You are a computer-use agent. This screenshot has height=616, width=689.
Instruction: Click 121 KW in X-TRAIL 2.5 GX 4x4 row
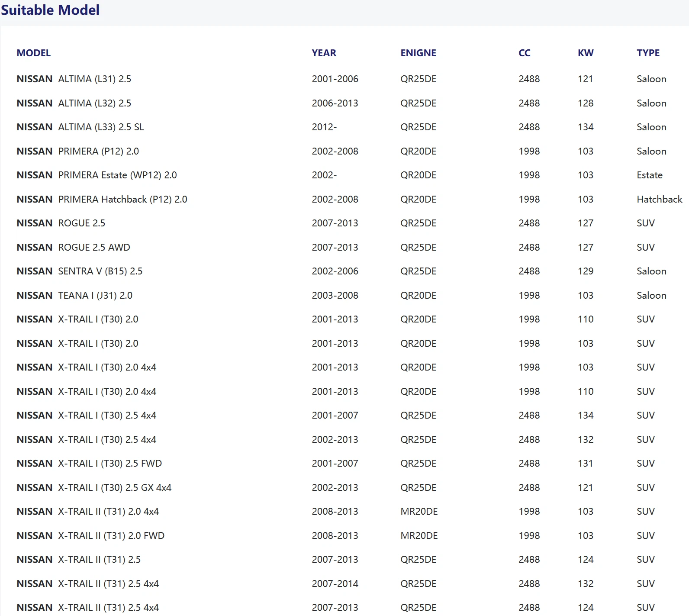coord(585,487)
